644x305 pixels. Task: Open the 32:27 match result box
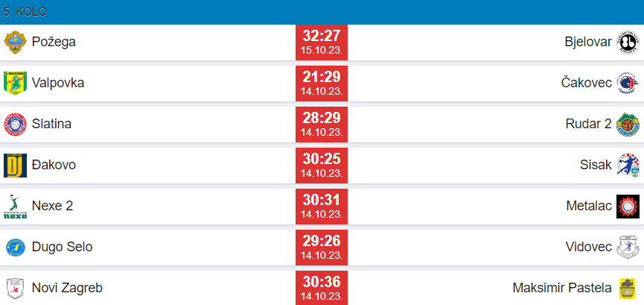coord(322,42)
